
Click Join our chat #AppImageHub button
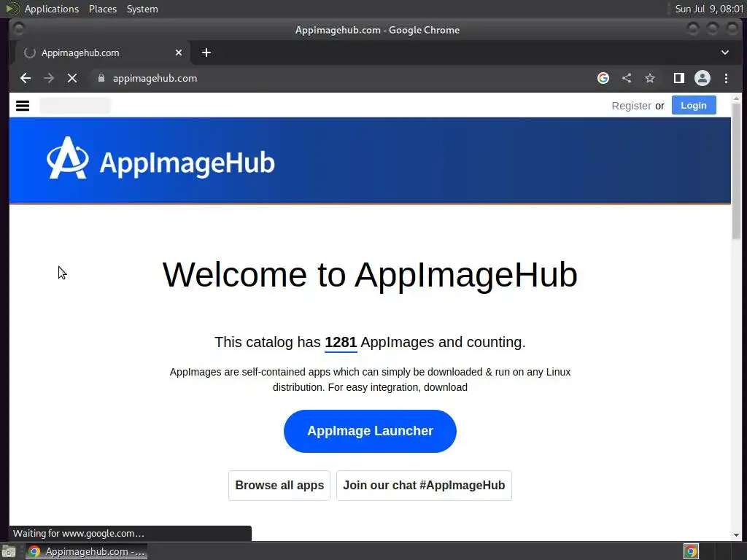tap(424, 485)
